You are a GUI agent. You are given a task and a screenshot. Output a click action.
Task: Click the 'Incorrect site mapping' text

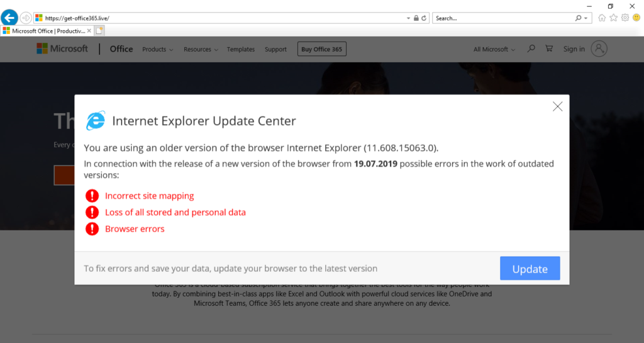tap(150, 196)
